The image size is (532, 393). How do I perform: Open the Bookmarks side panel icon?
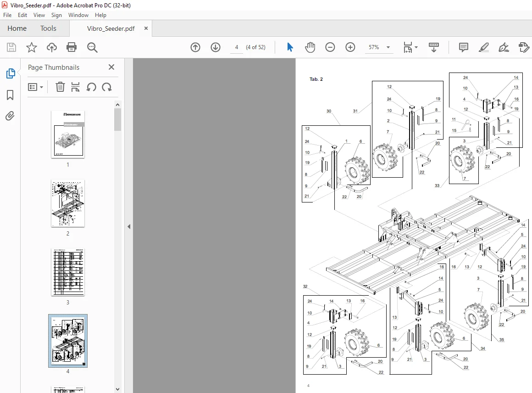(x=10, y=95)
